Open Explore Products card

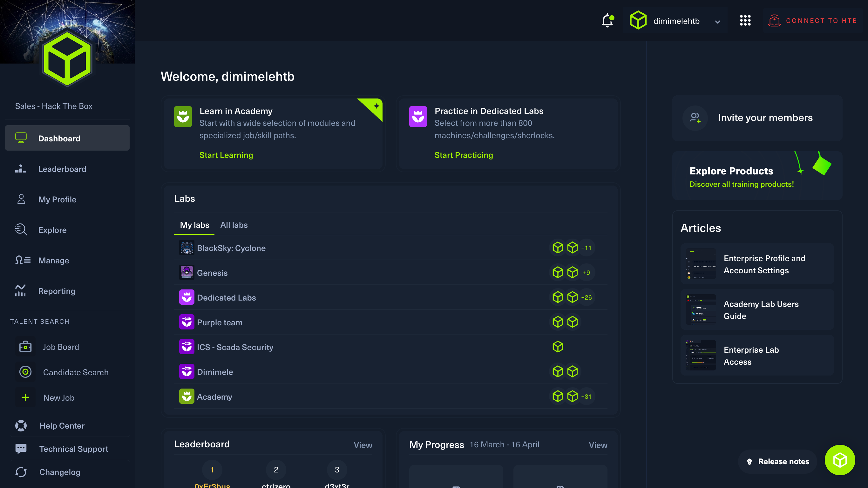click(757, 176)
